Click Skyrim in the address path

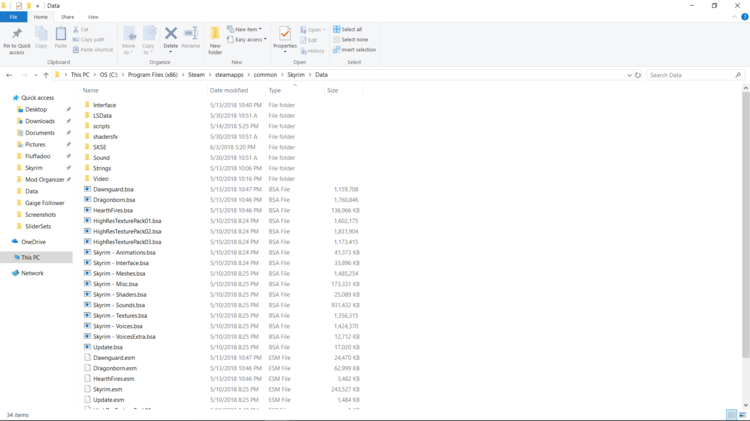(296, 75)
